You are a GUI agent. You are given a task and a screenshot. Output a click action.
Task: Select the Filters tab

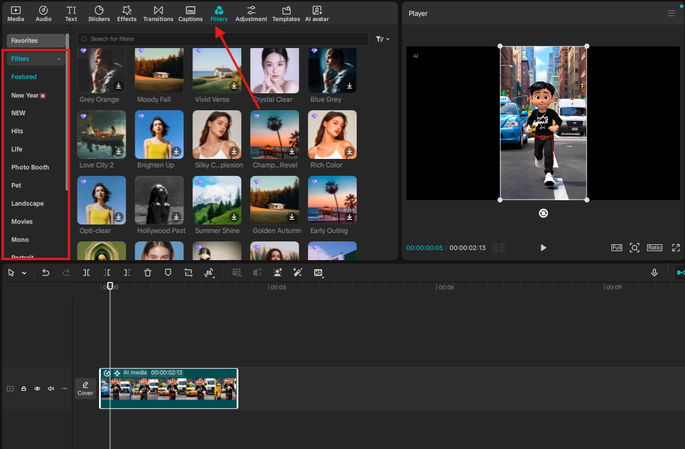219,14
